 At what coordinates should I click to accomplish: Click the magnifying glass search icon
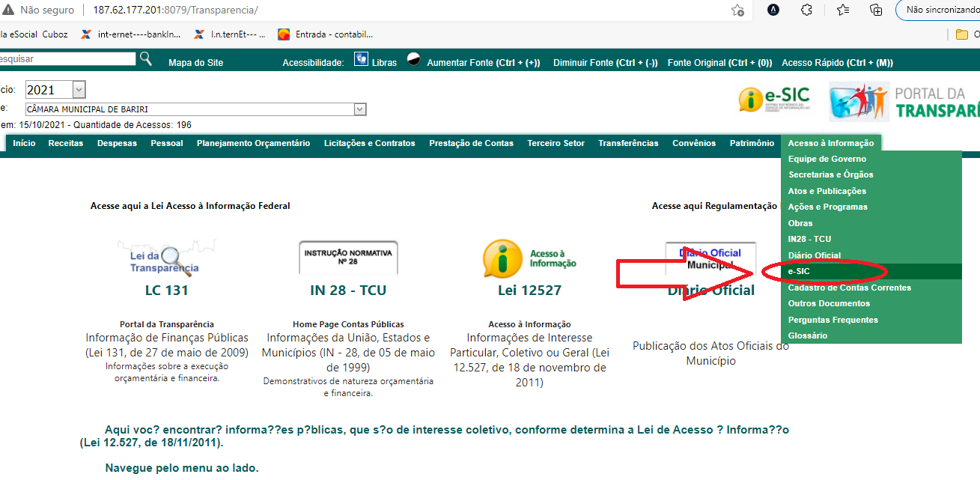[x=146, y=58]
